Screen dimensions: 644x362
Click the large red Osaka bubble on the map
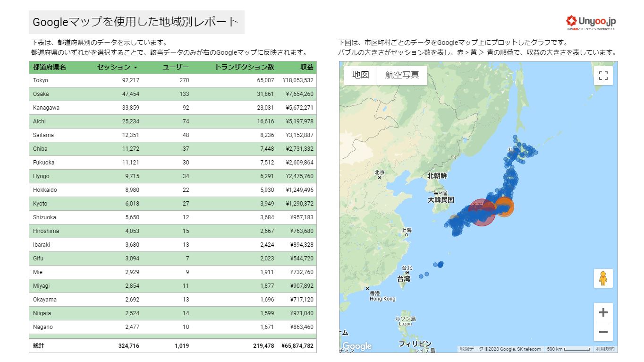coord(481,213)
